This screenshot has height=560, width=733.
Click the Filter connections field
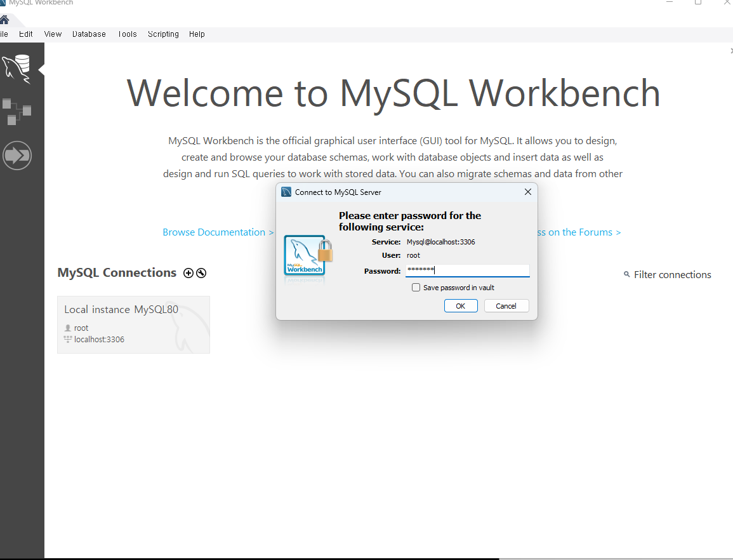tap(672, 275)
